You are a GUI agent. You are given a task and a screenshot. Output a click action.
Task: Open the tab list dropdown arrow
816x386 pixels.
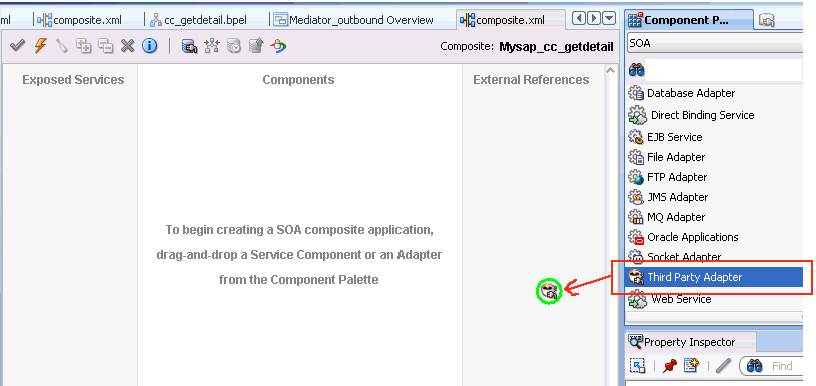pyautogui.click(x=609, y=19)
